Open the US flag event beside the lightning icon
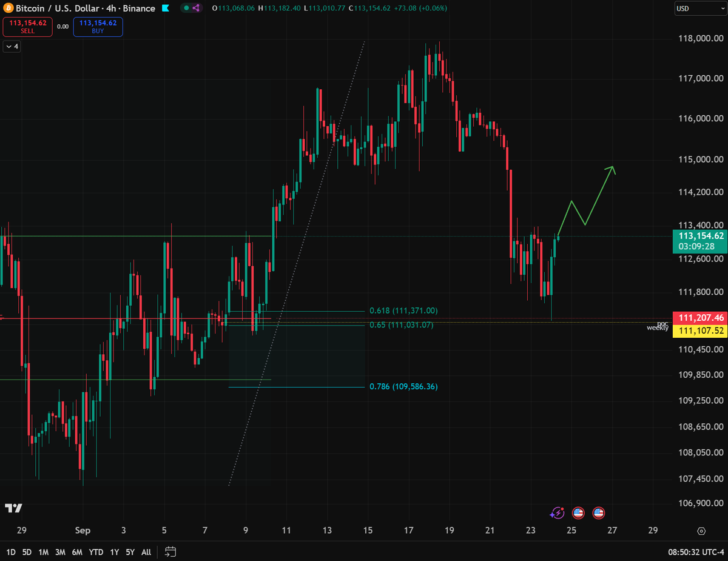The image size is (728, 561). pos(578,513)
